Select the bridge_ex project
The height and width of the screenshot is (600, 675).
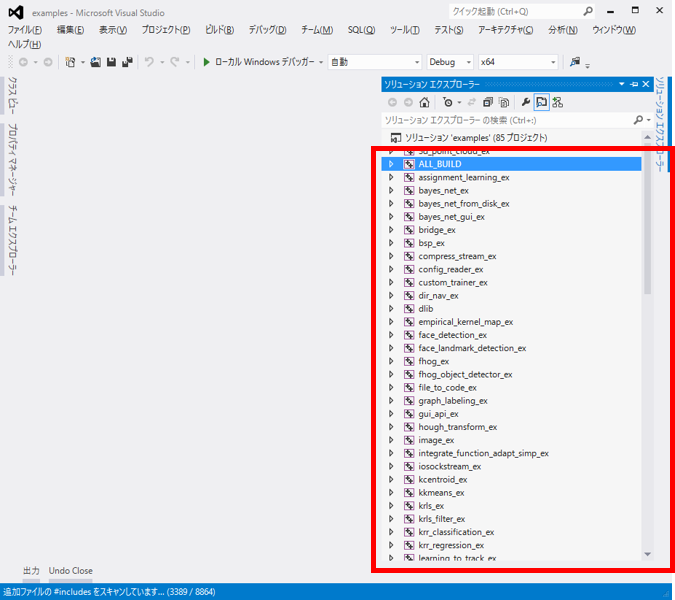[437, 230]
